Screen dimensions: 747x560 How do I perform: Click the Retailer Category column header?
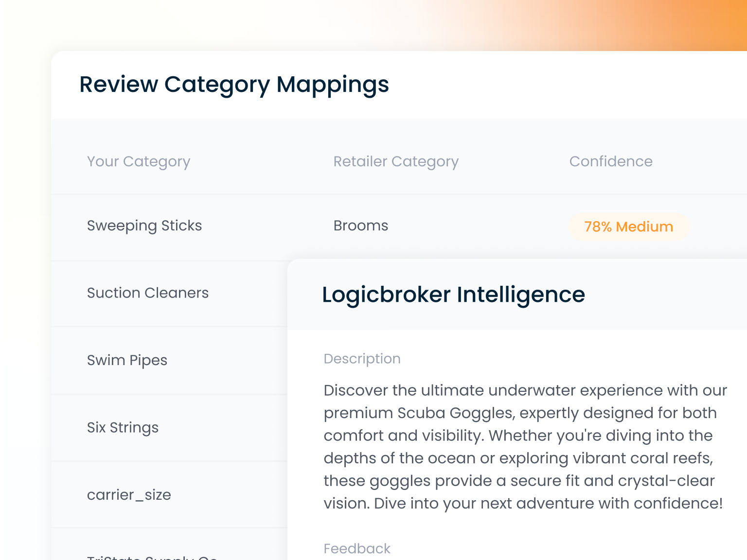tap(396, 161)
